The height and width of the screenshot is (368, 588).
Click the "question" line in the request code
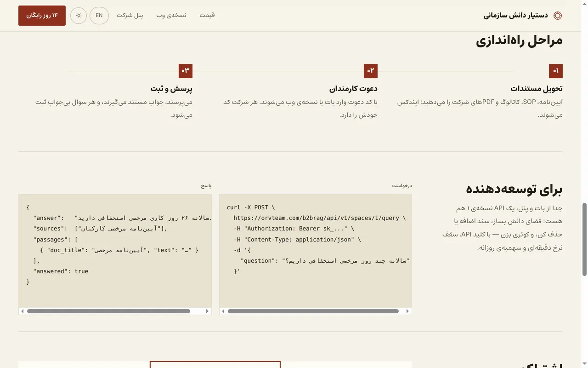(325, 261)
